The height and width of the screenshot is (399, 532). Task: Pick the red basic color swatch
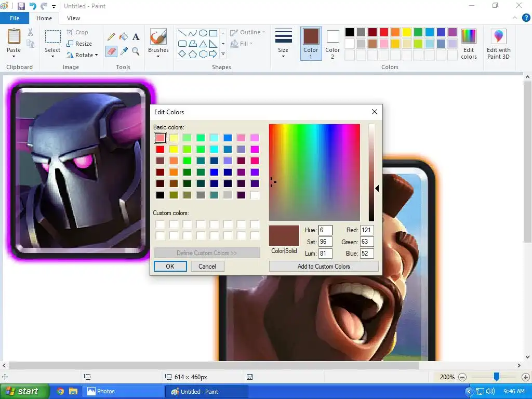160,149
